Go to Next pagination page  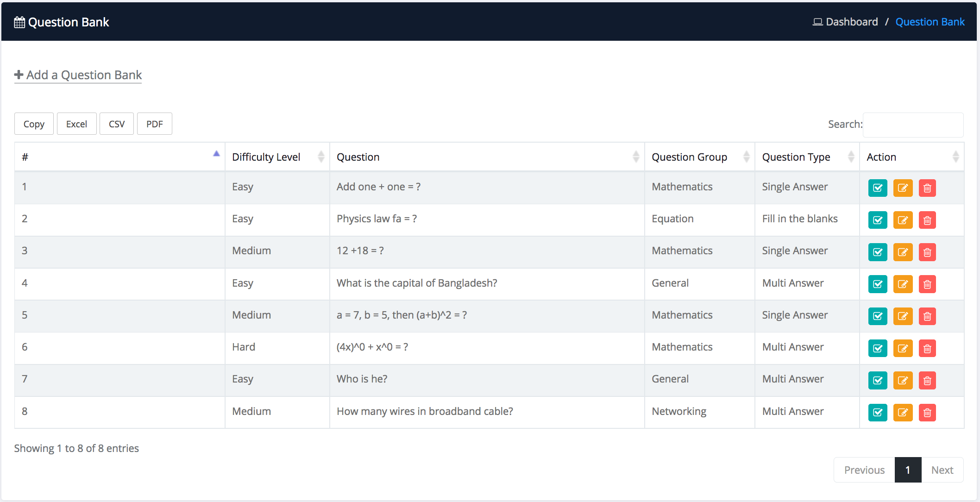coord(942,470)
